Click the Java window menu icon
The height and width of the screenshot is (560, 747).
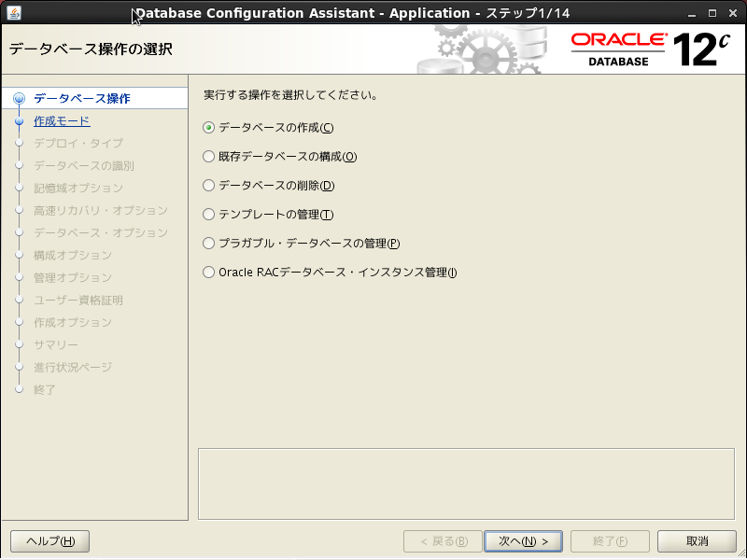[14, 13]
